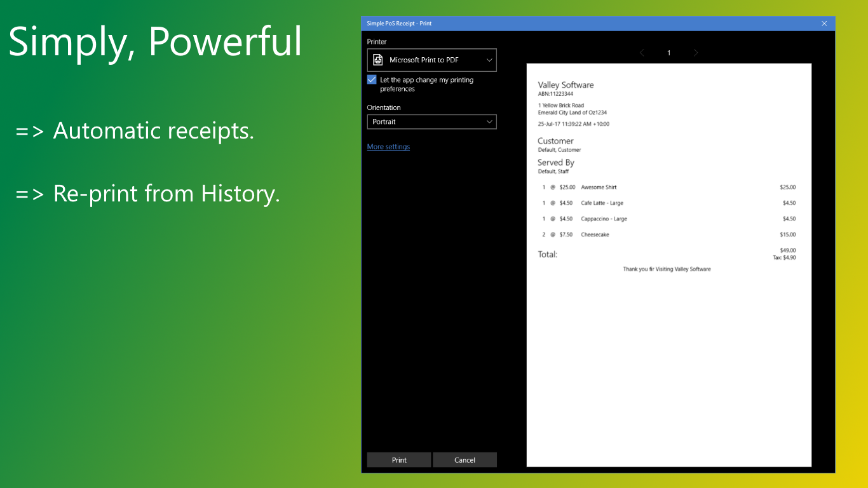Open the Orientation Portrait dropdown
The image size is (868, 488).
pos(431,121)
